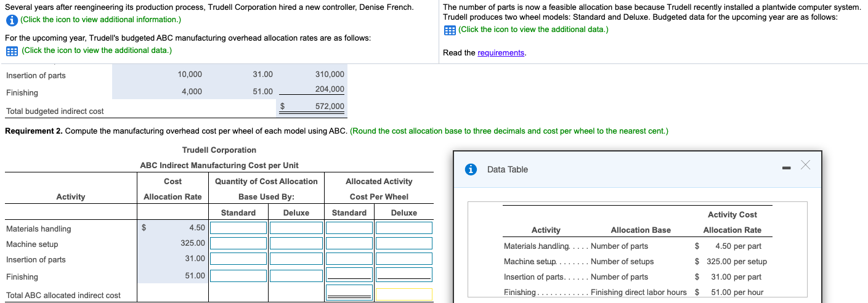The width and height of the screenshot is (868, 303).
Task: Click the 4,000 finishing quantity
Action: point(192,92)
